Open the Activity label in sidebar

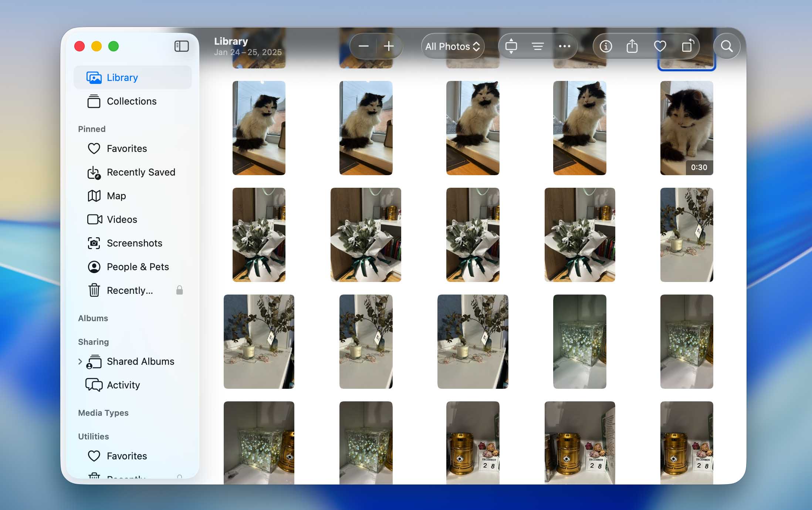(x=124, y=385)
